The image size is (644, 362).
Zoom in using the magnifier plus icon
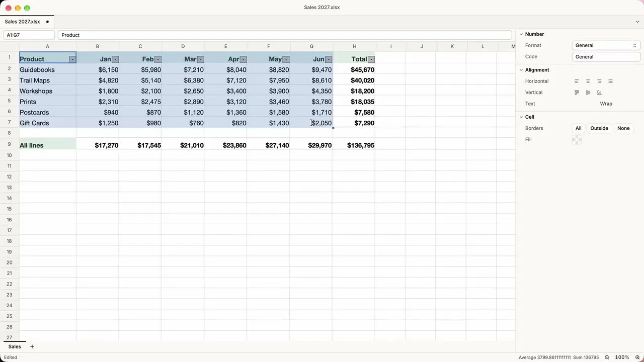tap(637, 357)
